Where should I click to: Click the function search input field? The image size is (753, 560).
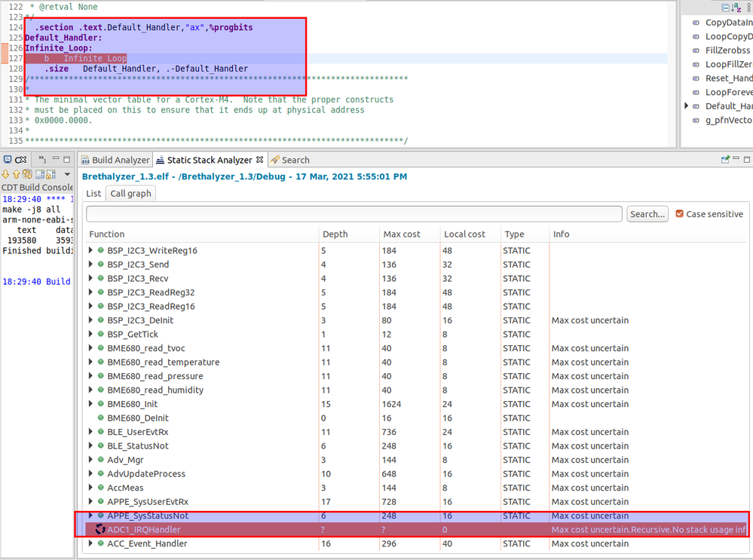click(354, 214)
